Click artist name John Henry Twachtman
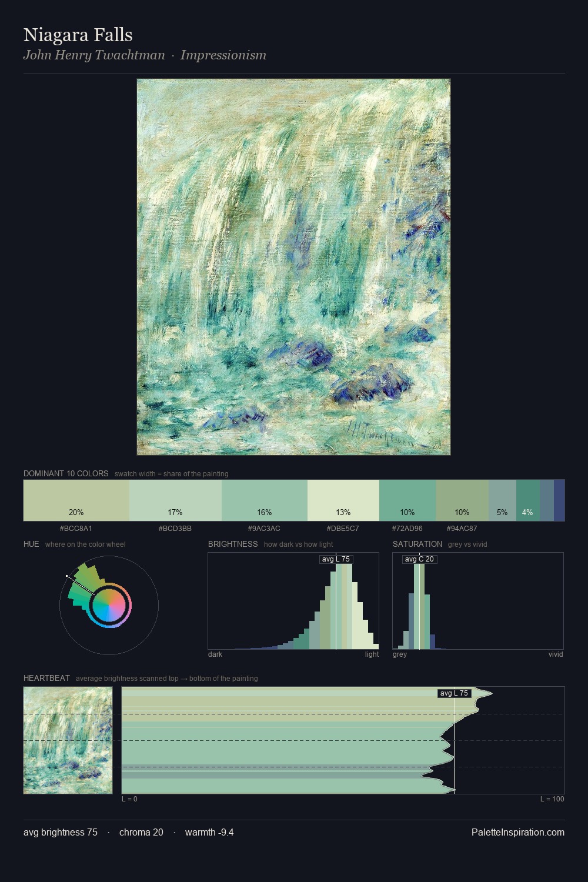Screen dimensions: 588x882 [x=94, y=55]
